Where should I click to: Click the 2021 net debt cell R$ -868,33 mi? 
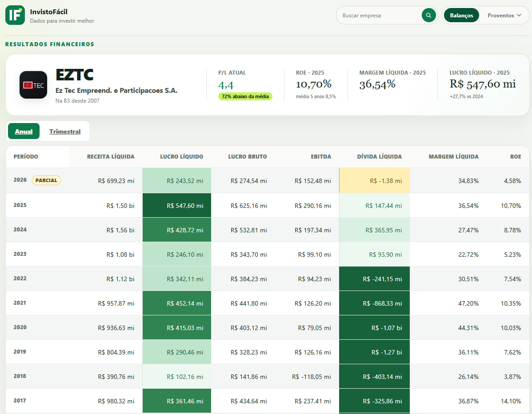click(374, 303)
